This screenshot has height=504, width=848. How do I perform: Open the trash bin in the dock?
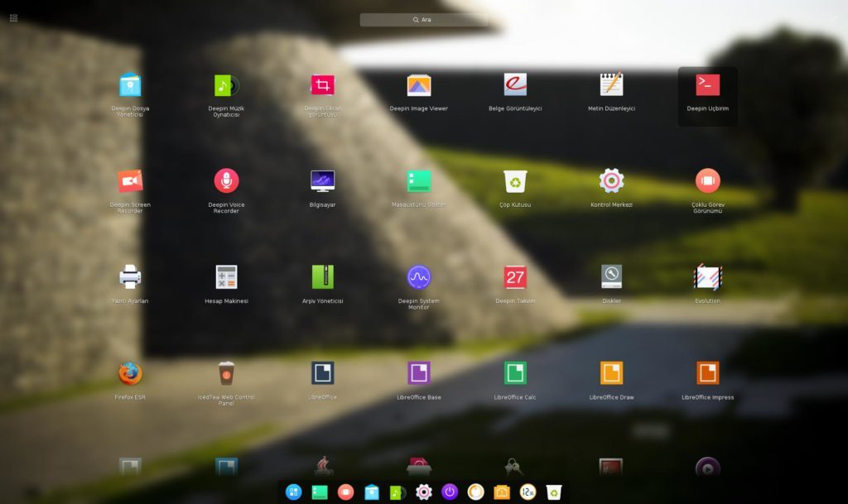[554, 492]
